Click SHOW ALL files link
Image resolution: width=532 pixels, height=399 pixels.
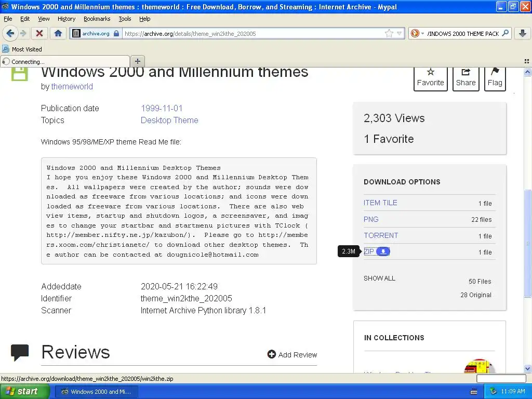click(379, 278)
